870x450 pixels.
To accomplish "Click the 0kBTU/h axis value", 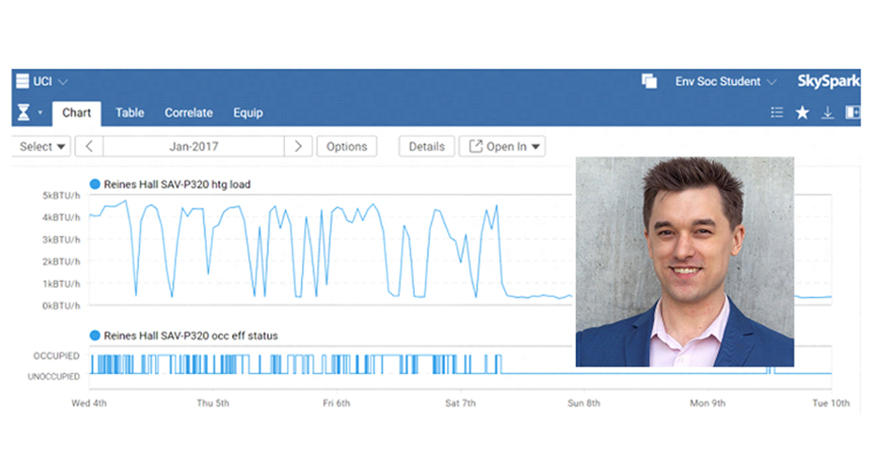I will click(x=61, y=306).
